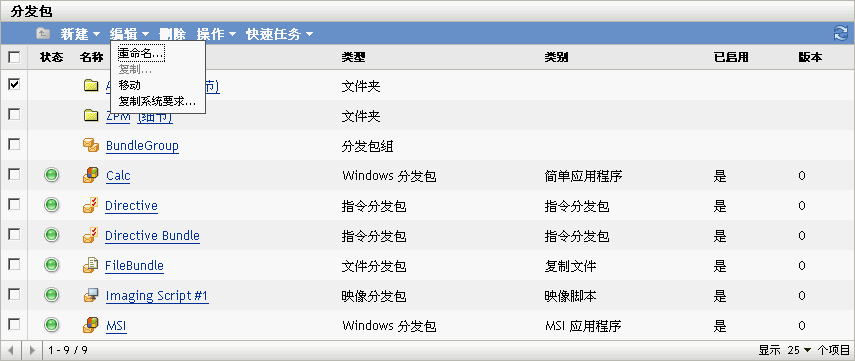This screenshot has width=855, height=361.
Task: Click the 类型 column header
Action: (353, 57)
